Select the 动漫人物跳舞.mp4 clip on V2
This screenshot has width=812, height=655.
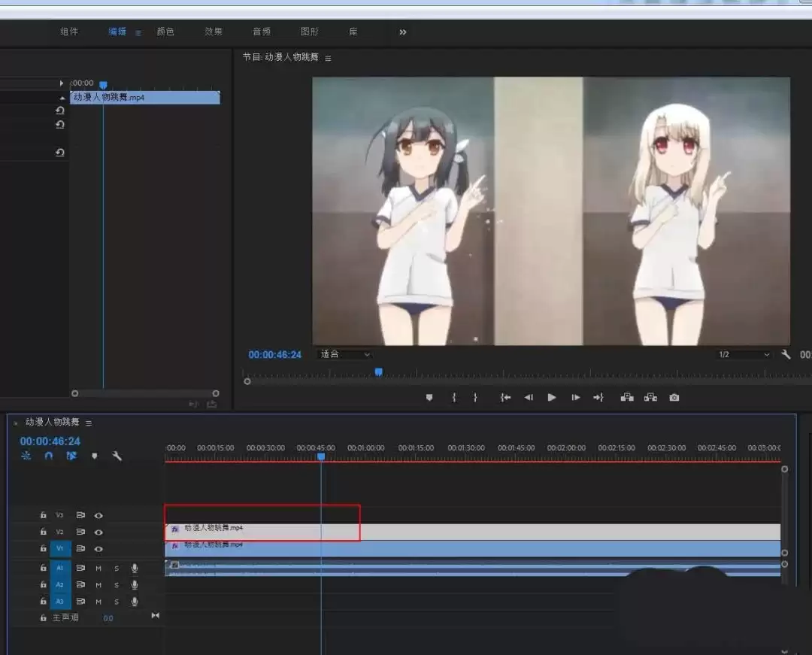[473, 532]
